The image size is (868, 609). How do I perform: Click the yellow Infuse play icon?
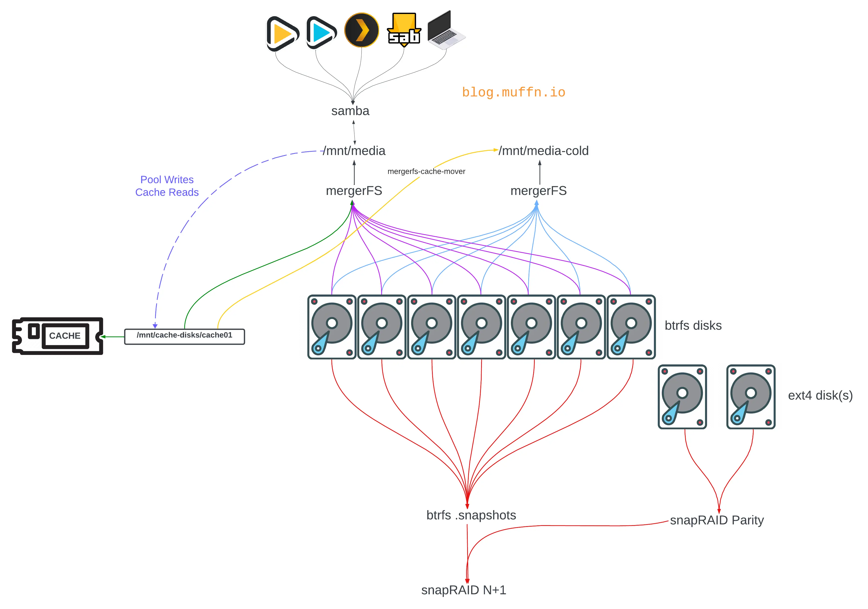[282, 33]
